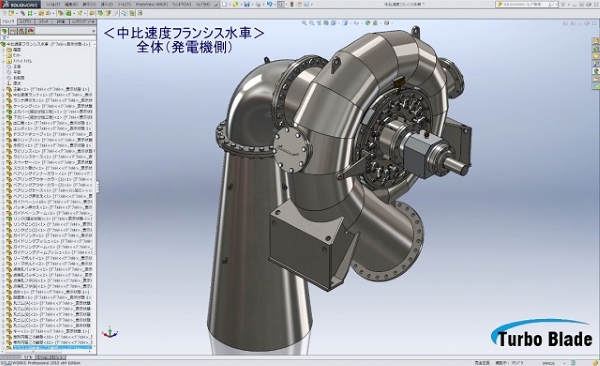
Task: Open the View Orientation cube dropdown
Action: point(345,23)
